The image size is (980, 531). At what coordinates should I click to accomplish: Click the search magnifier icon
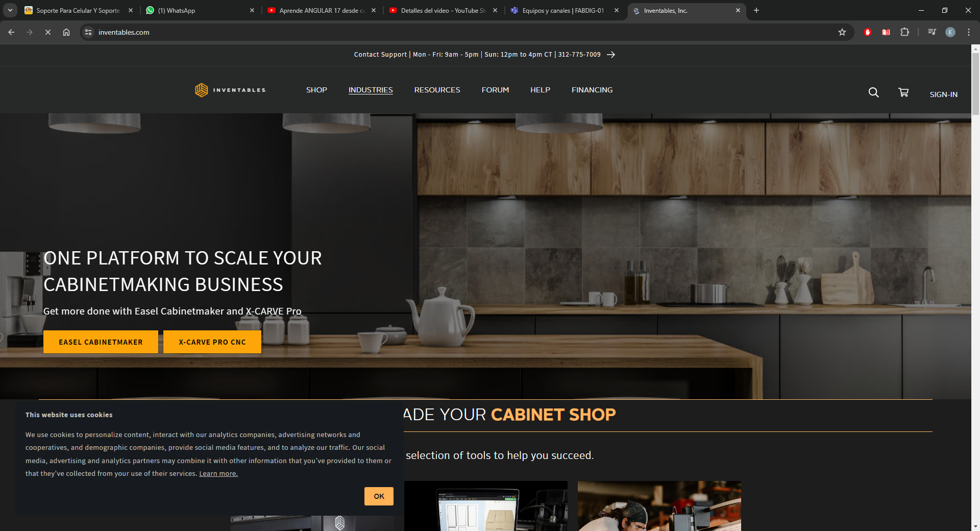pyautogui.click(x=873, y=92)
